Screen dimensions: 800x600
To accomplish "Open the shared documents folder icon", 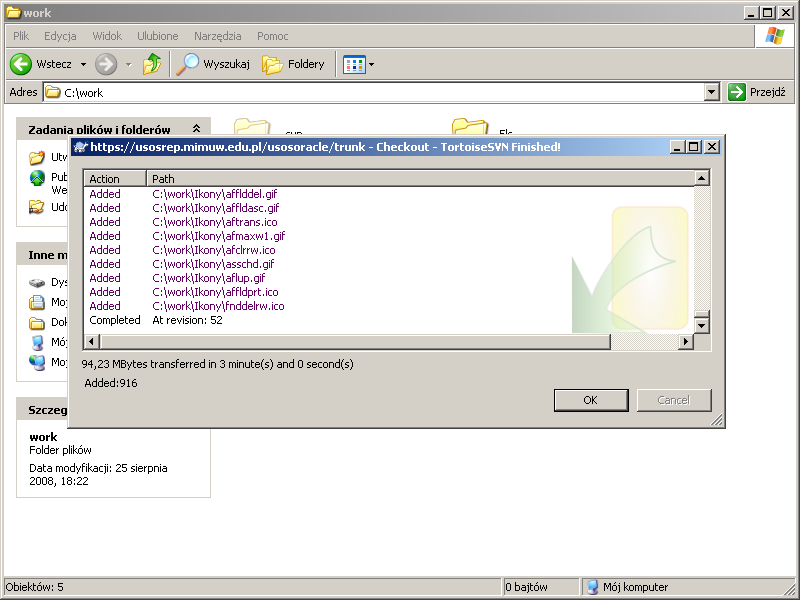I will [37, 322].
